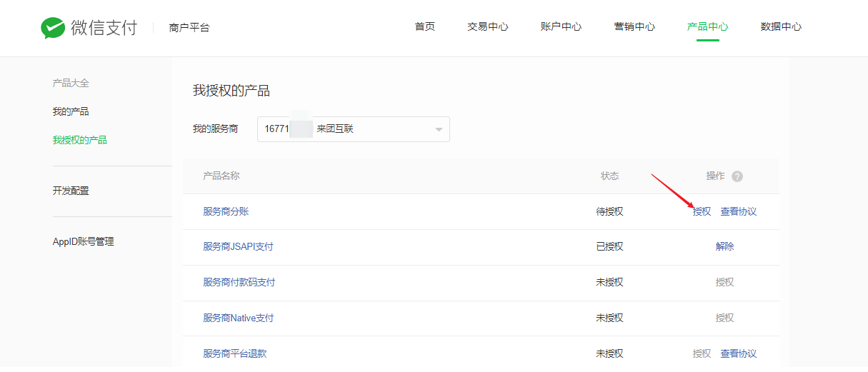Open 我的产品 in the sidebar
Viewport: 868px width, 372px height.
(71, 112)
